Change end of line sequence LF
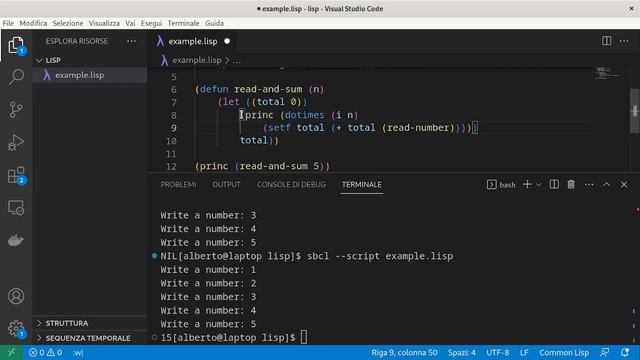 coord(524,353)
